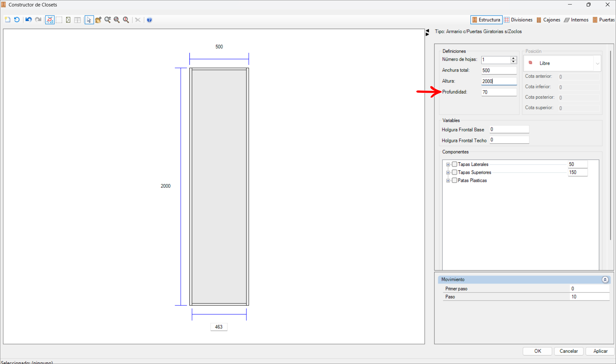Screen dimensions: 616x364
Task: Collapse the Movimiento panel
Action: point(605,280)
